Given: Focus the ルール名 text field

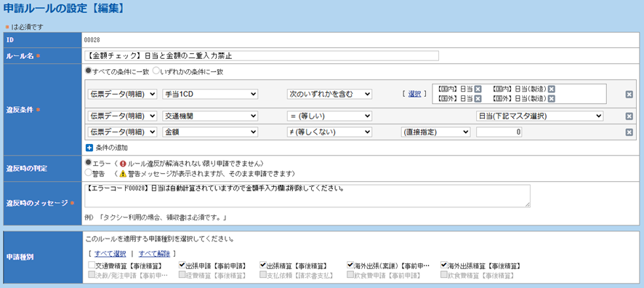Looking at the screenshot, I should (x=262, y=55).
